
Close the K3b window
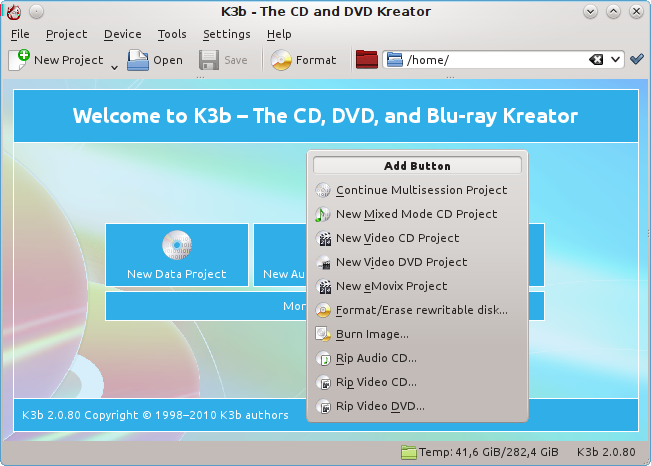click(x=636, y=12)
